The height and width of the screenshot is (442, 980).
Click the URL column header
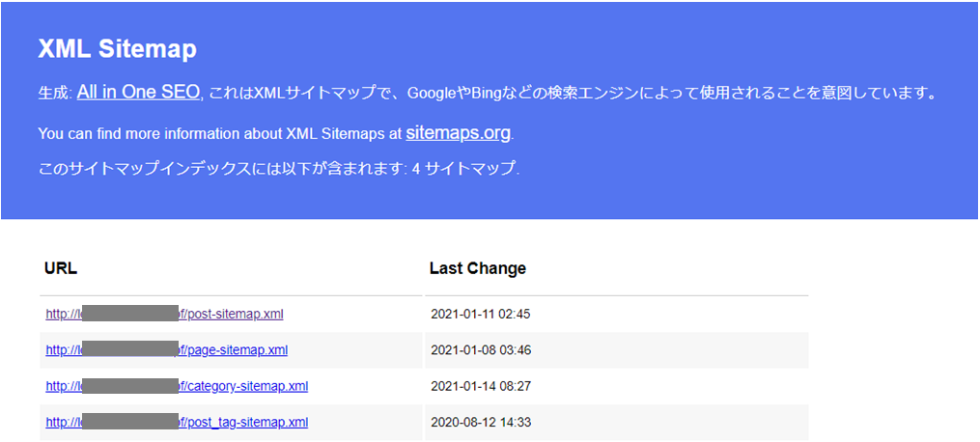(61, 268)
